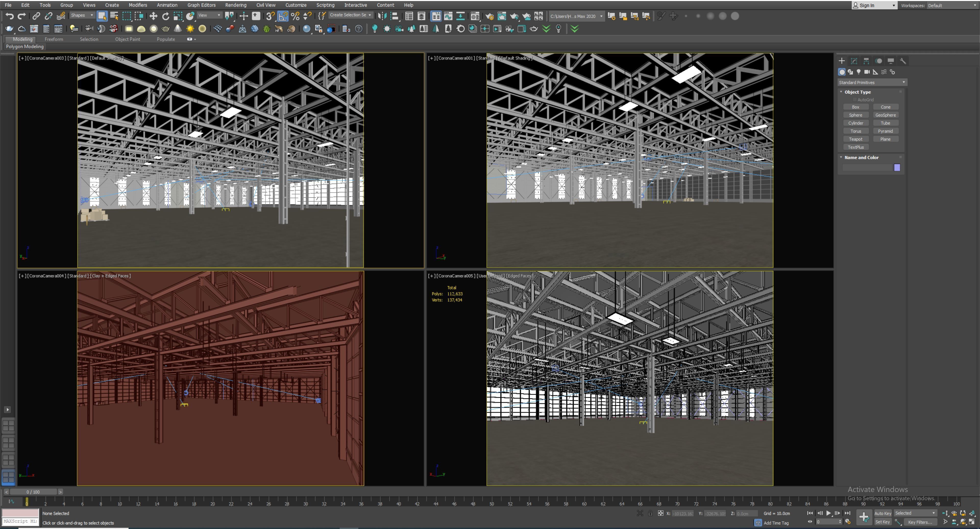Activate the Select and Rotate tool
This screenshot has height=529, width=980.
(165, 16)
